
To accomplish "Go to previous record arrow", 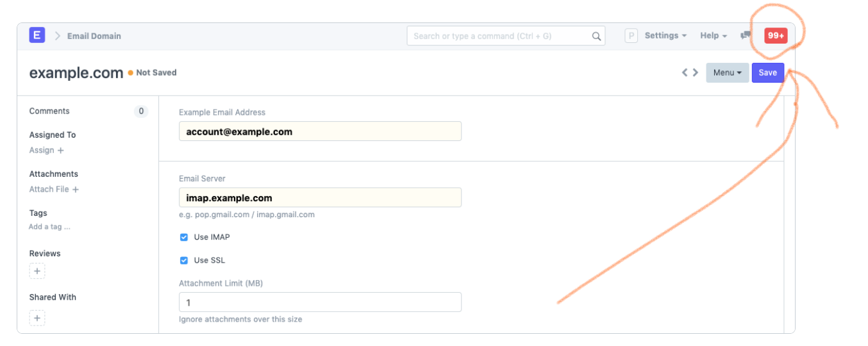I will (685, 72).
